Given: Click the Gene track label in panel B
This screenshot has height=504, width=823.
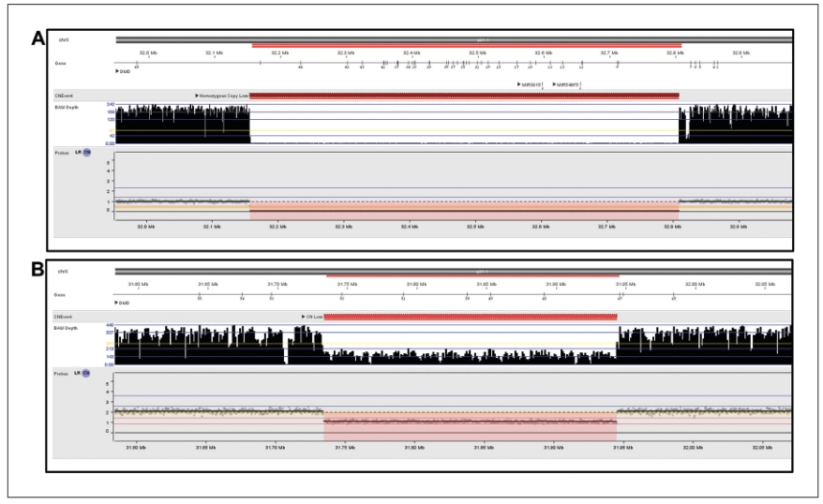Looking at the screenshot, I should pos(61,292).
